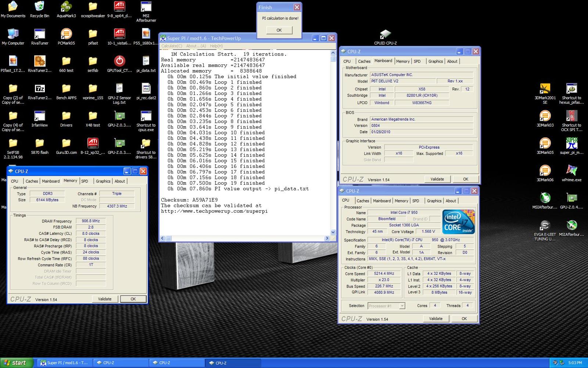Switch to Super PI taskbar button

[x=64, y=362]
